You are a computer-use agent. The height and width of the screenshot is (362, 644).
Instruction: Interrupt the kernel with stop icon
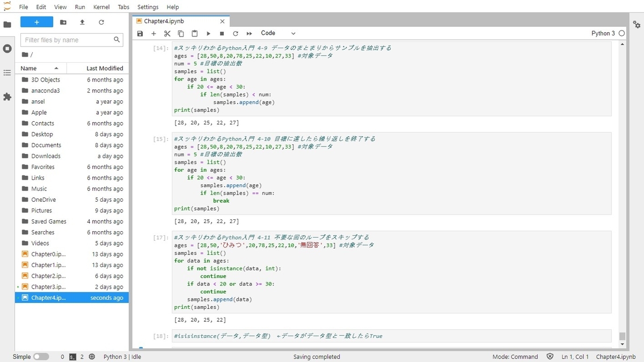click(x=222, y=33)
